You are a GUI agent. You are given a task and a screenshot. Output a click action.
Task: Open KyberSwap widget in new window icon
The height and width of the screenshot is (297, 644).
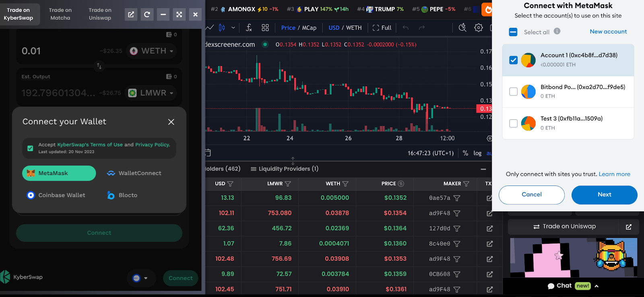[131, 14]
